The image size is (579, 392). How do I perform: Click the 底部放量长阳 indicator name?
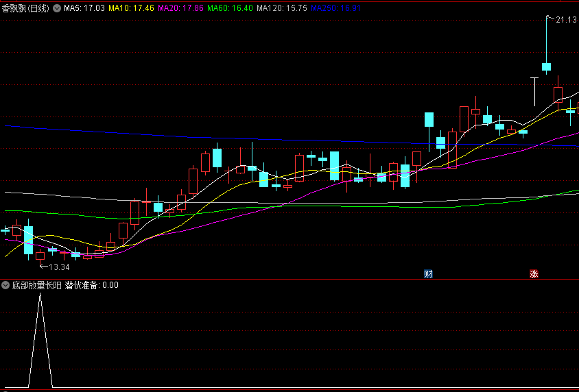coord(37,285)
